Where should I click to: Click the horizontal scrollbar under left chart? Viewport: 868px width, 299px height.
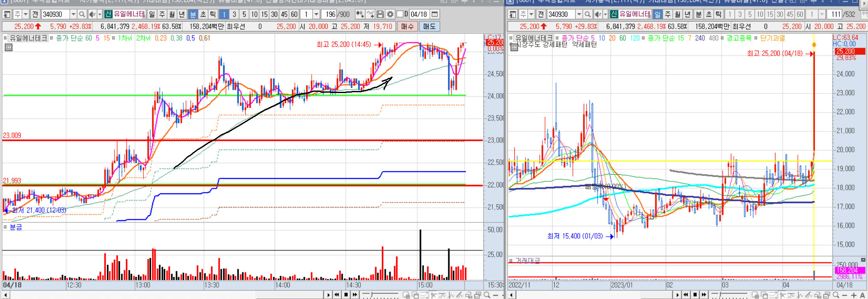pyautogui.click(x=290, y=295)
